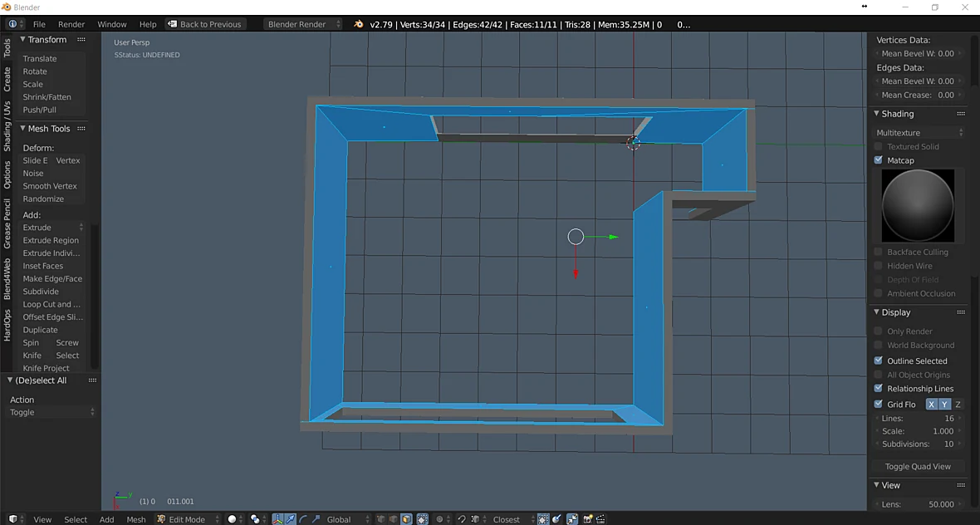This screenshot has height=525, width=980.
Task: Click OpenGL render animation clapper icon
Action: (x=600, y=518)
